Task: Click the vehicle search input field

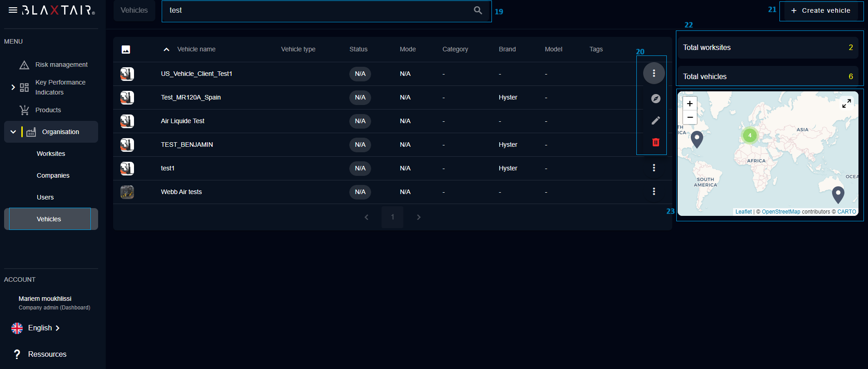Action: pos(318,10)
